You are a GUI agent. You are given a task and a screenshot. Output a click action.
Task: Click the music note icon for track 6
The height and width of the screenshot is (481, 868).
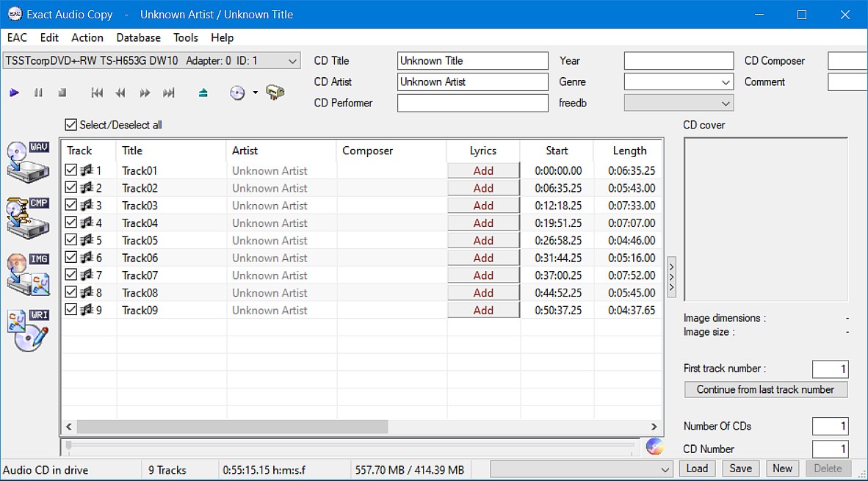pyautogui.click(x=87, y=257)
